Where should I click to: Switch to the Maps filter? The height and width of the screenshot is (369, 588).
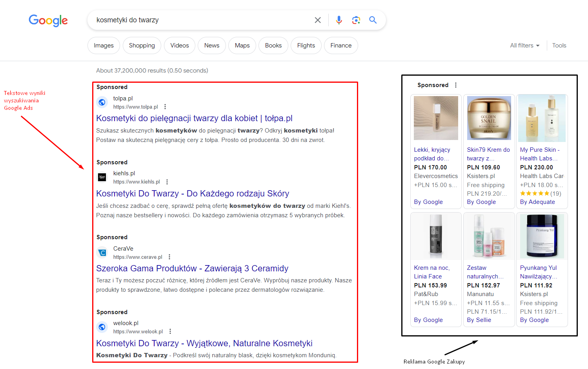242,45
